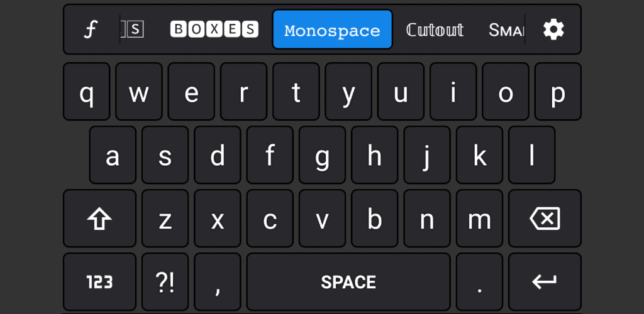Select the Boxes font style
Screen dimensions: 644x314
pyautogui.click(x=214, y=30)
